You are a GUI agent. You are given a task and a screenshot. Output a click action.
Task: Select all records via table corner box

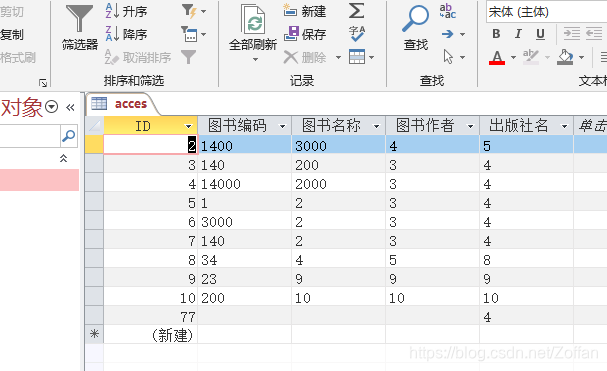click(94, 125)
